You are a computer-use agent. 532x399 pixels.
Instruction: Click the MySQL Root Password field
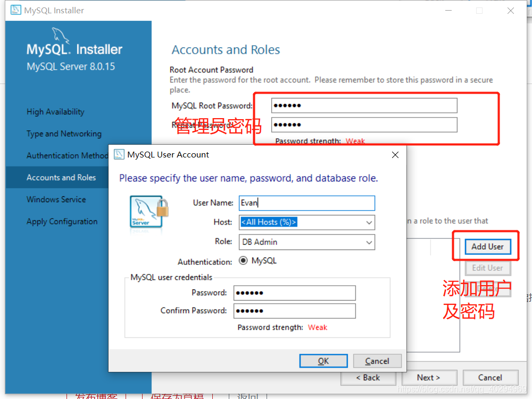[364, 105]
